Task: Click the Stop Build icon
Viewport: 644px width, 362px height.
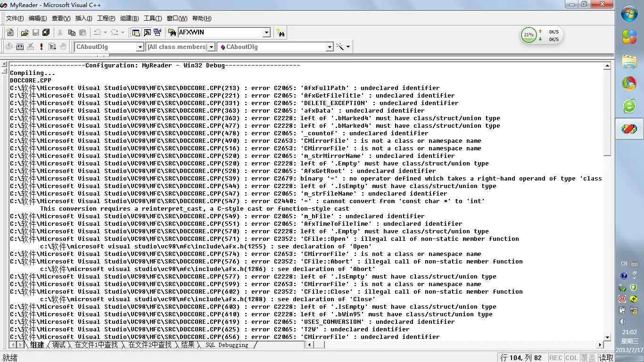Action: 31,47
